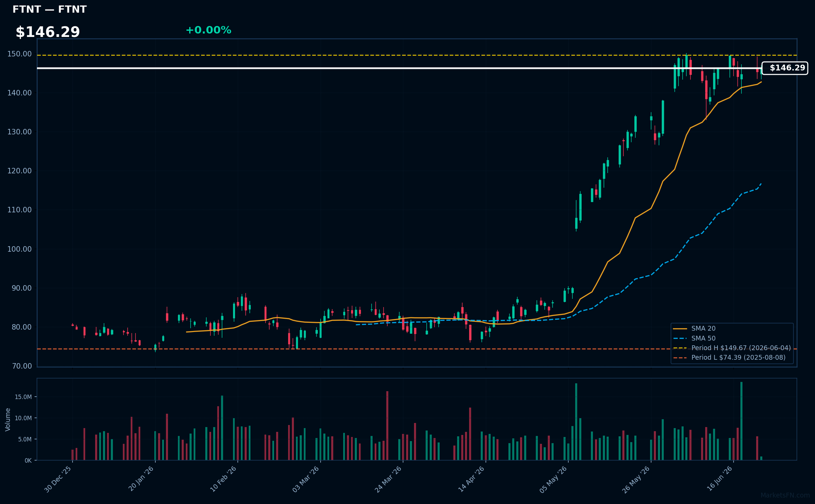Click the tallest red volume bar near 24 Mar

click(387, 426)
